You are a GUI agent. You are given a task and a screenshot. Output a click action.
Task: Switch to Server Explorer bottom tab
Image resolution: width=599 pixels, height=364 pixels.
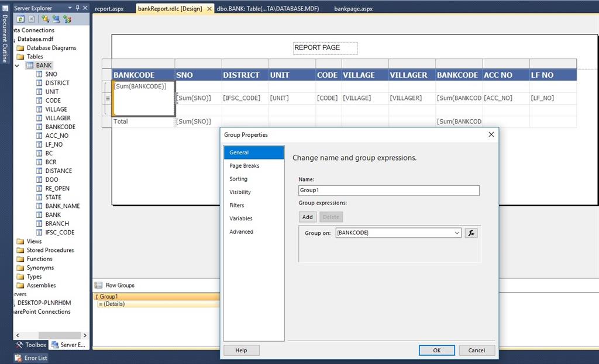click(x=68, y=345)
